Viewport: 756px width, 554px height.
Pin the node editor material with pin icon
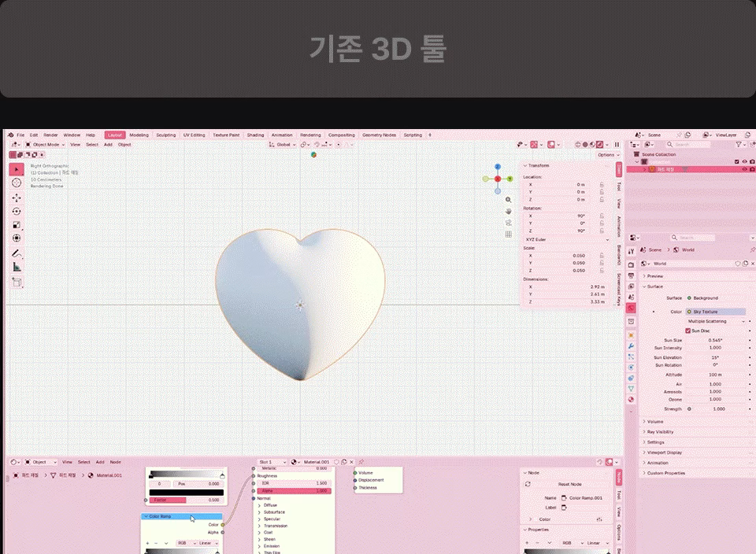tap(361, 462)
